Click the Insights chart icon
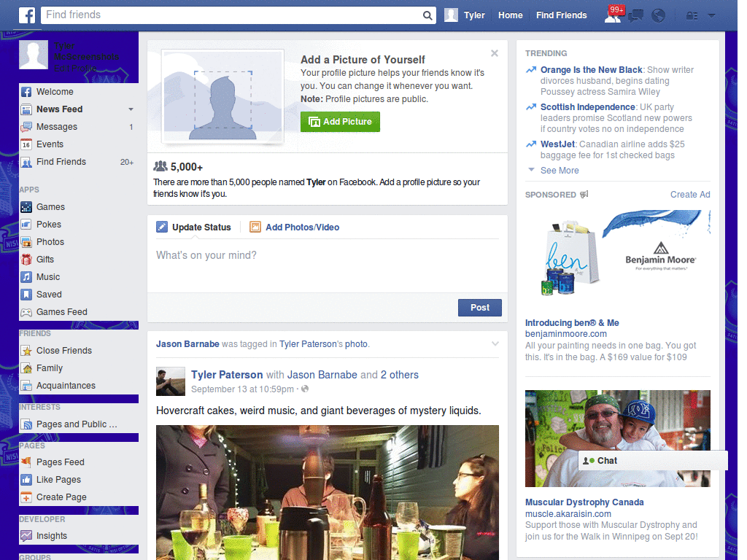Screen dimensions: 747x560 (26, 536)
